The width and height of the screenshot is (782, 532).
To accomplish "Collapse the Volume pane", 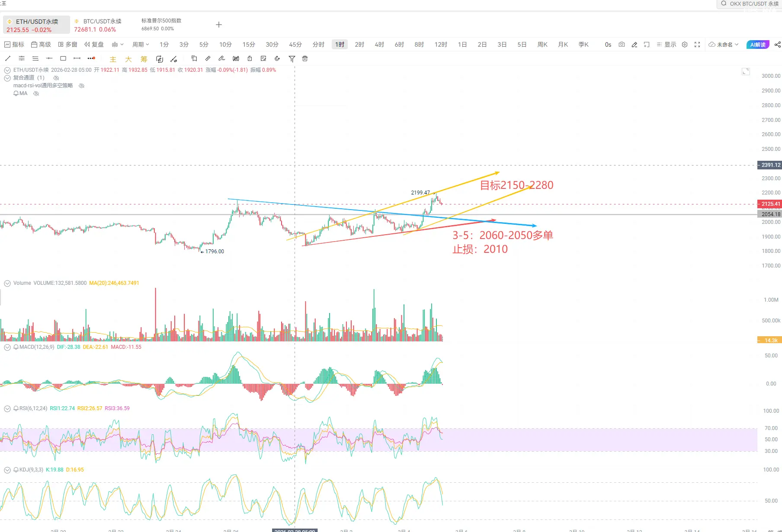I will coord(7,284).
